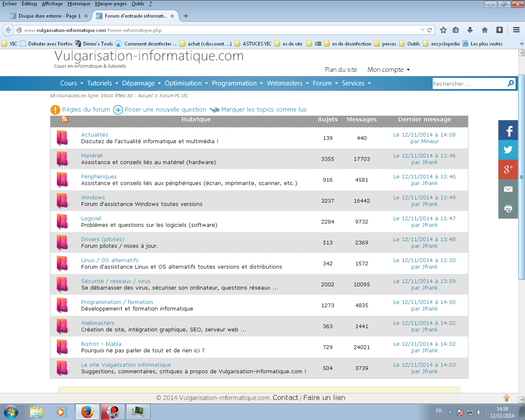525x420 pixels.
Task: Open Firefox downloads arrow icon
Action: pos(470,30)
